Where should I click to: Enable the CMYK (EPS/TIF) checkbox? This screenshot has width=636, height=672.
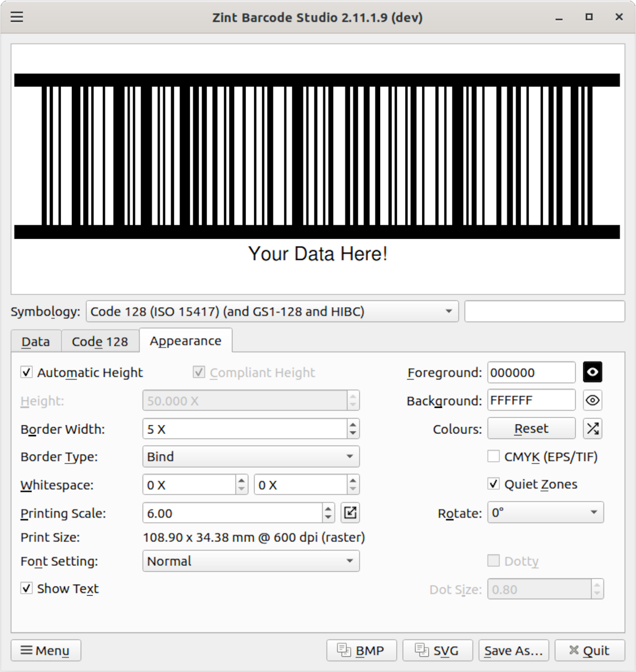[x=493, y=456]
